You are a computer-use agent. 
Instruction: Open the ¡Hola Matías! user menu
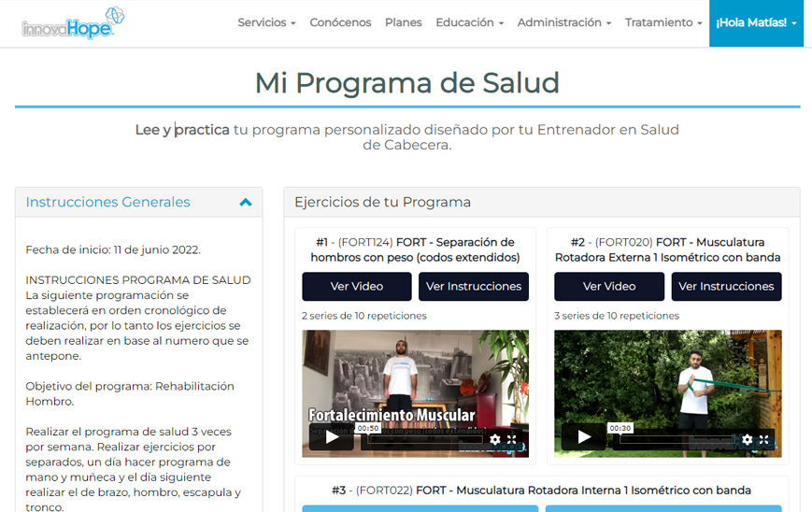[756, 22]
